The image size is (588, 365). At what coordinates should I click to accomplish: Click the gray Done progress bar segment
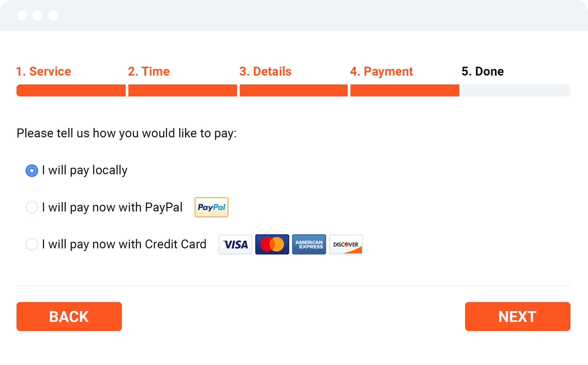point(516,90)
